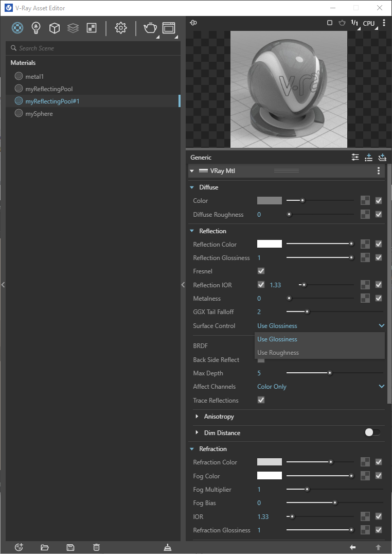Click the Max Depth slider
Image resolution: width=392 pixels, height=554 pixels.
[334, 373]
